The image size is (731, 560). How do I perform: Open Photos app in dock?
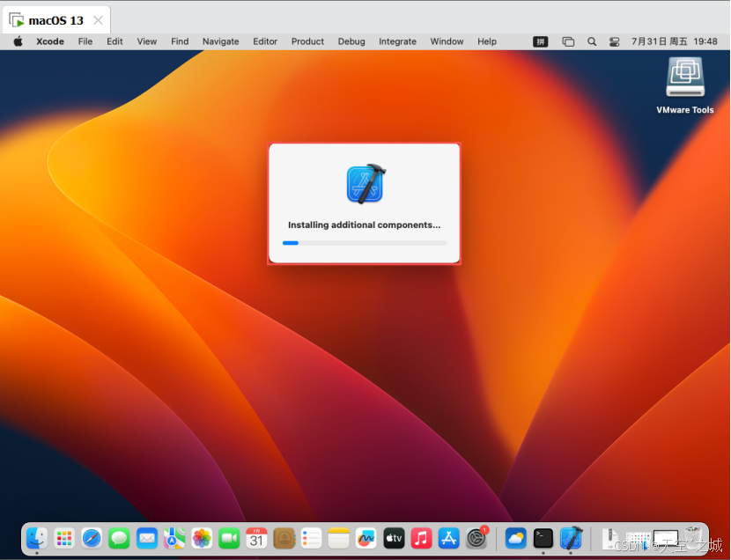tap(202, 538)
